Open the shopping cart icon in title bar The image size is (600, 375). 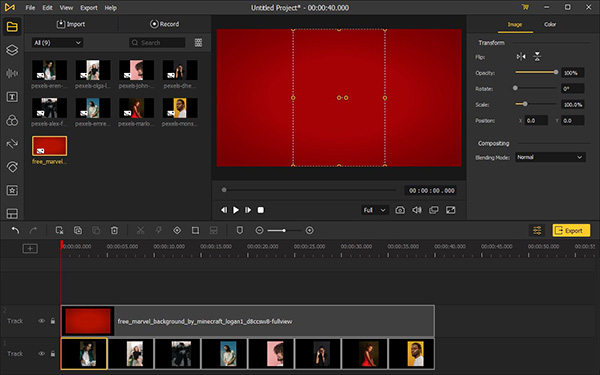point(525,7)
